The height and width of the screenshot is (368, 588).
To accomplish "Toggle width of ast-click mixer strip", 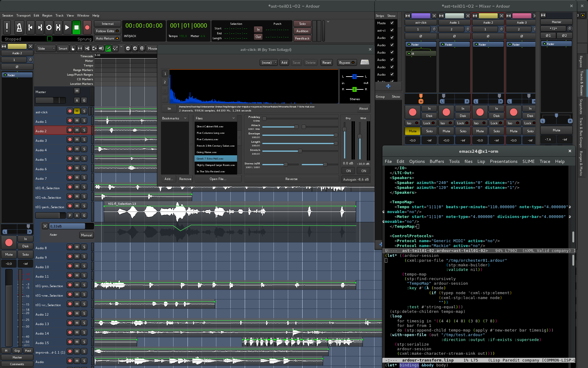I will [x=408, y=16].
